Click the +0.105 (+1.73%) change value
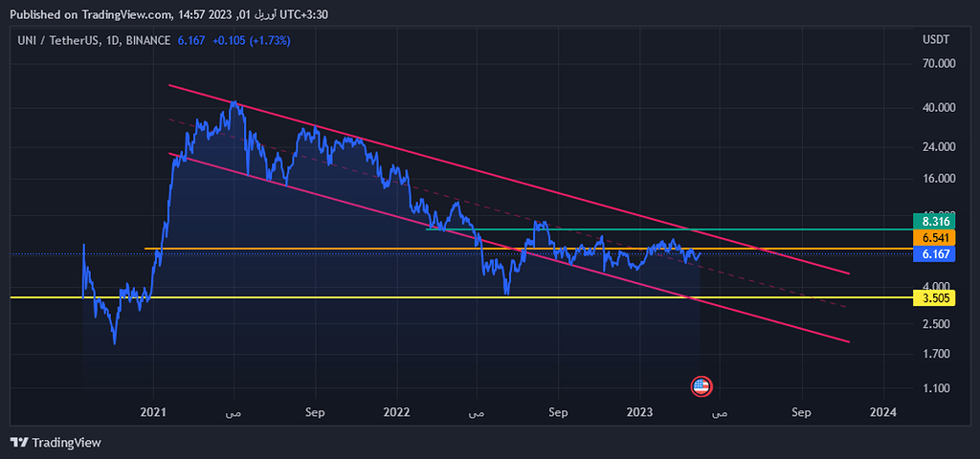 251,41
